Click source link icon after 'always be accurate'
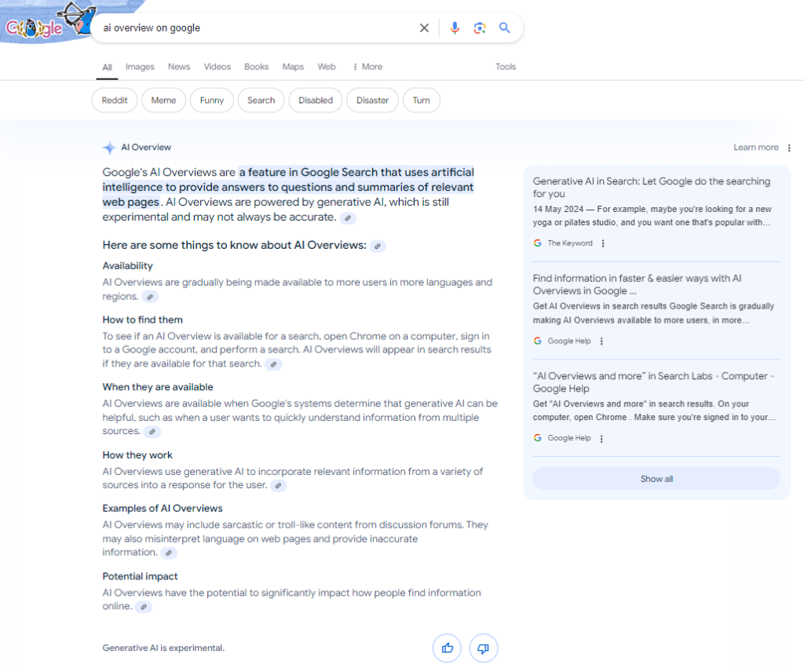The width and height of the screenshot is (804, 672). (348, 218)
